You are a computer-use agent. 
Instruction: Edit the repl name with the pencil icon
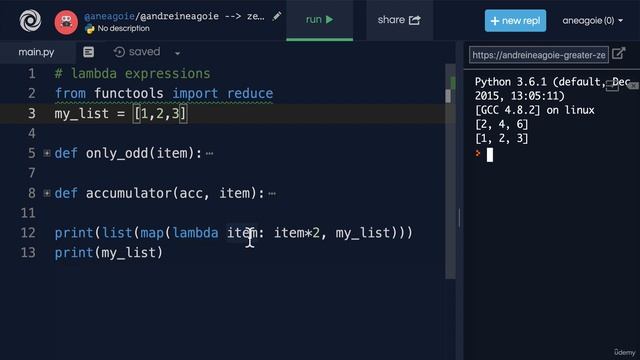coord(277,16)
